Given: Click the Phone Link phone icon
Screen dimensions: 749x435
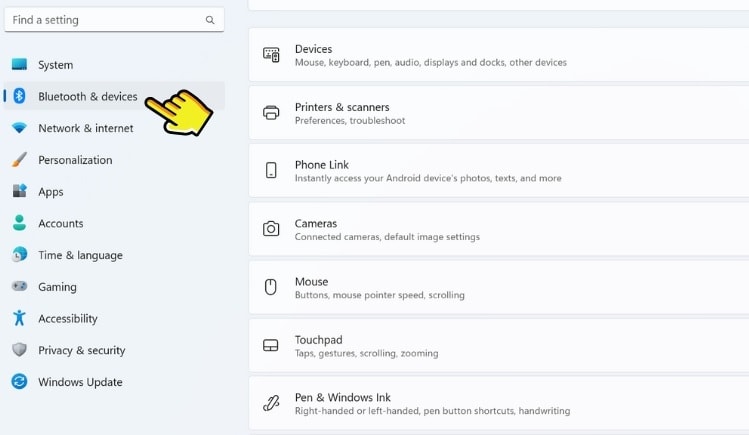Looking at the screenshot, I should click(x=271, y=170).
